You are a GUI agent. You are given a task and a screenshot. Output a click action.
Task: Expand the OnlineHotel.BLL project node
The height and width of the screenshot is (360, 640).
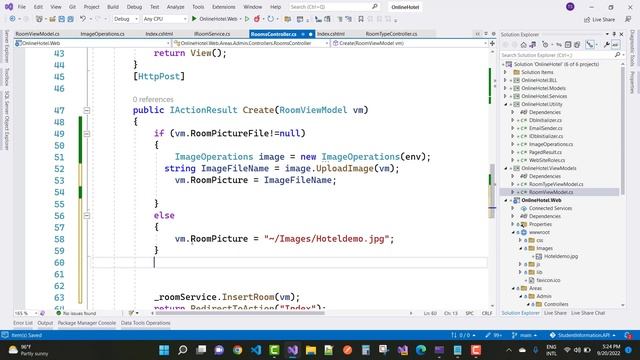coord(505,80)
